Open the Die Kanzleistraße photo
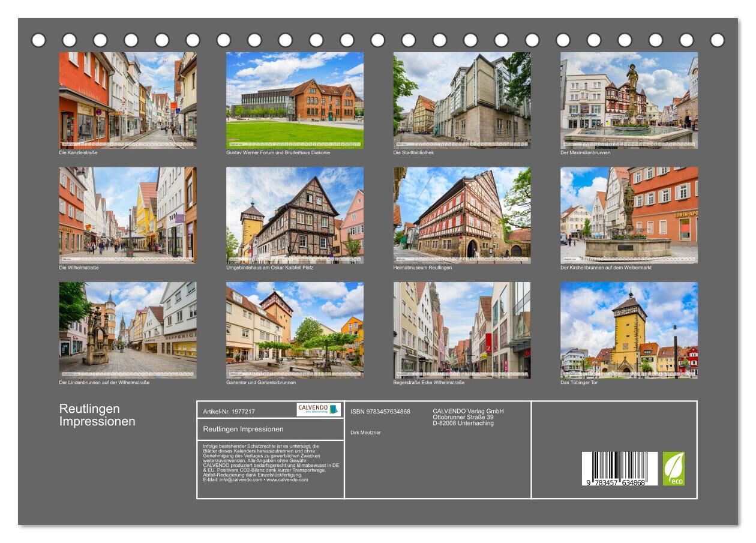Screen dimensions: 756x543 [127, 100]
